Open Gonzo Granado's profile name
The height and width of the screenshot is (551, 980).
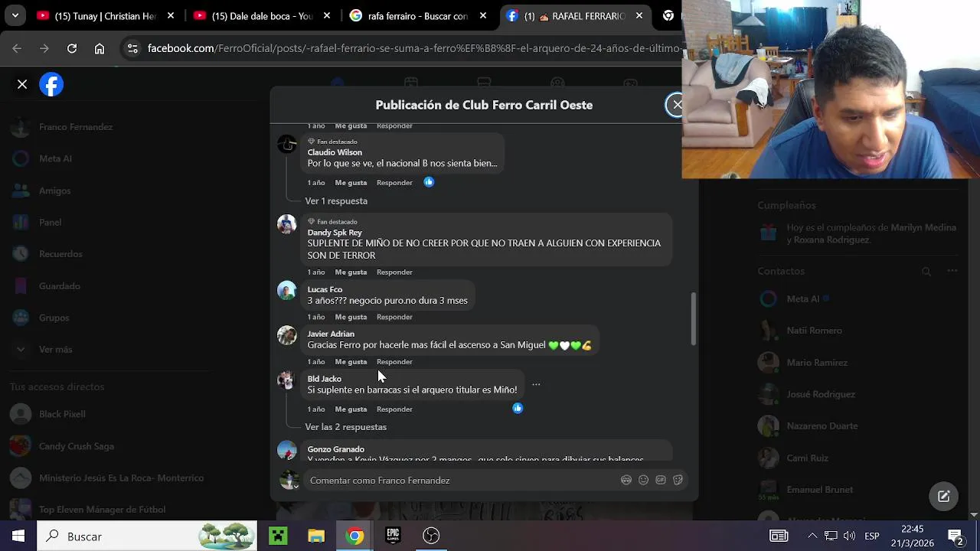point(335,449)
